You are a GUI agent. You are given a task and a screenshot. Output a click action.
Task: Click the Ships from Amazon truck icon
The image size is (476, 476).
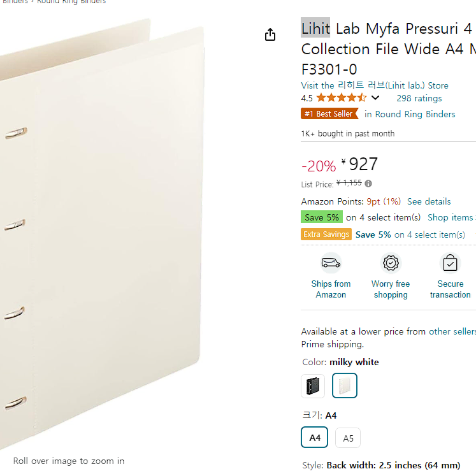[x=331, y=263]
